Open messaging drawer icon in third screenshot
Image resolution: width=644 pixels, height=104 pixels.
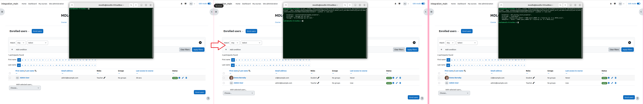click(x=615, y=4)
